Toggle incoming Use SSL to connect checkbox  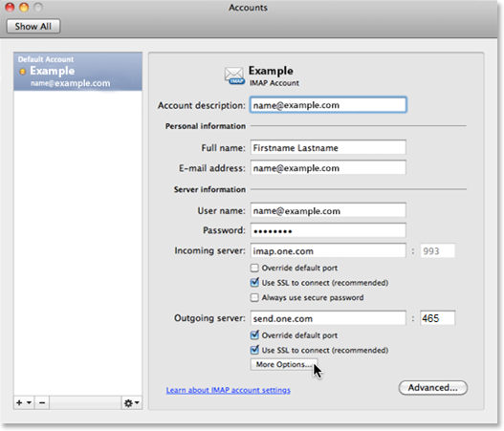(254, 282)
